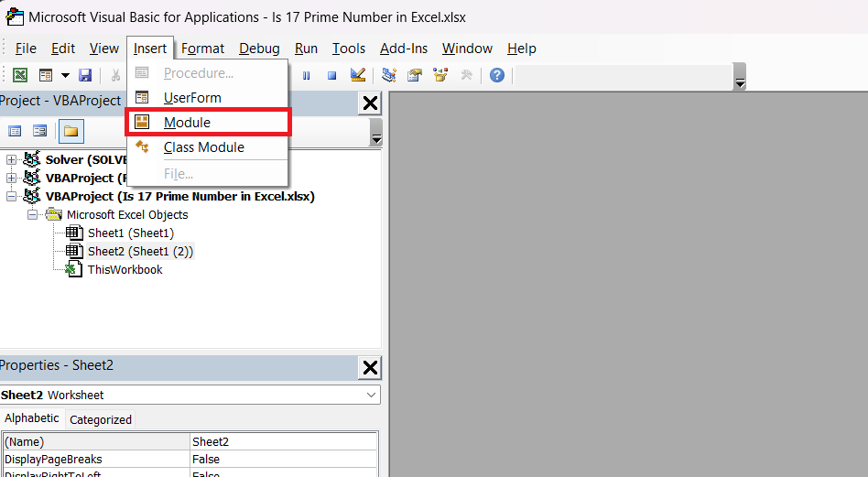Viewport: 868px width, 477px height.
Task: Open the Format menu
Action: [x=202, y=49]
